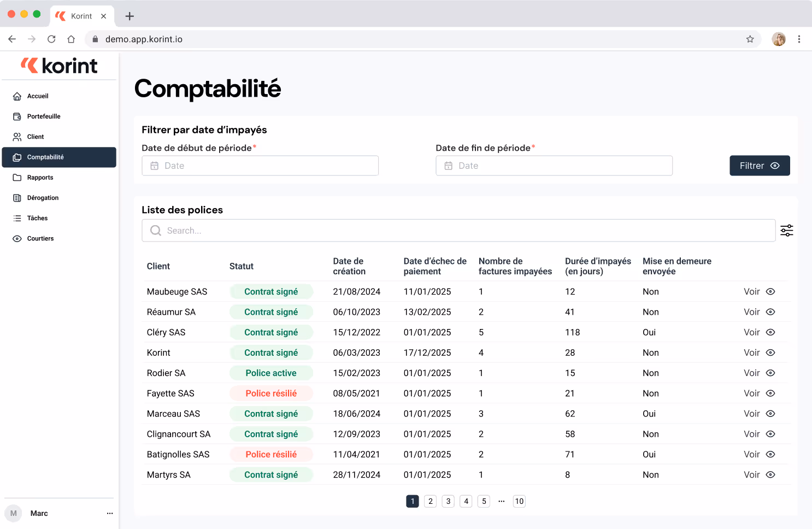Open the table filter settings sliders icon
The image size is (812, 529).
(787, 231)
